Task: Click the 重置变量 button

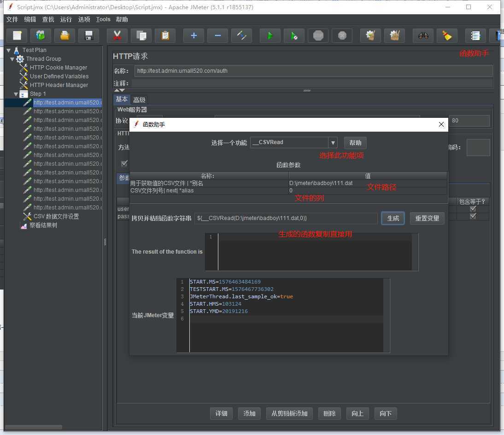Action: point(427,218)
